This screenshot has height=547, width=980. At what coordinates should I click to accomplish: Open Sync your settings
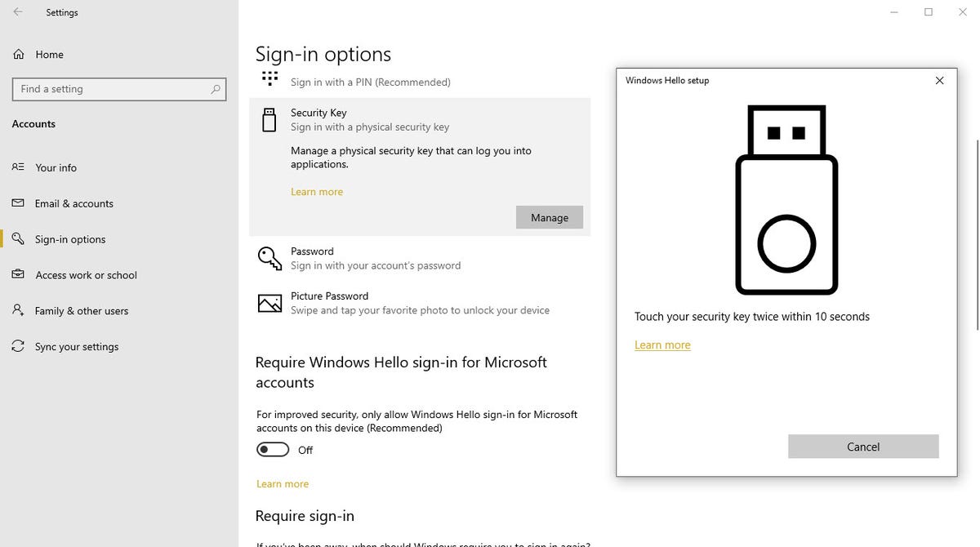[77, 347]
